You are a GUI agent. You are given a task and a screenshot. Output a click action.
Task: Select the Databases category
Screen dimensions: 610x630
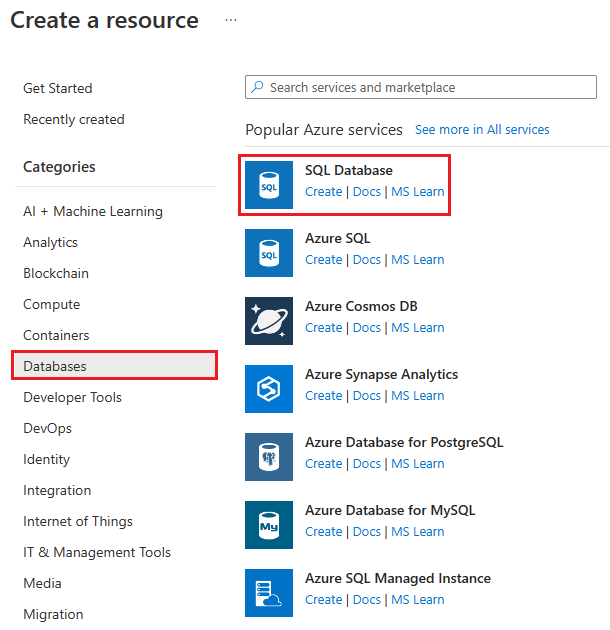115,365
